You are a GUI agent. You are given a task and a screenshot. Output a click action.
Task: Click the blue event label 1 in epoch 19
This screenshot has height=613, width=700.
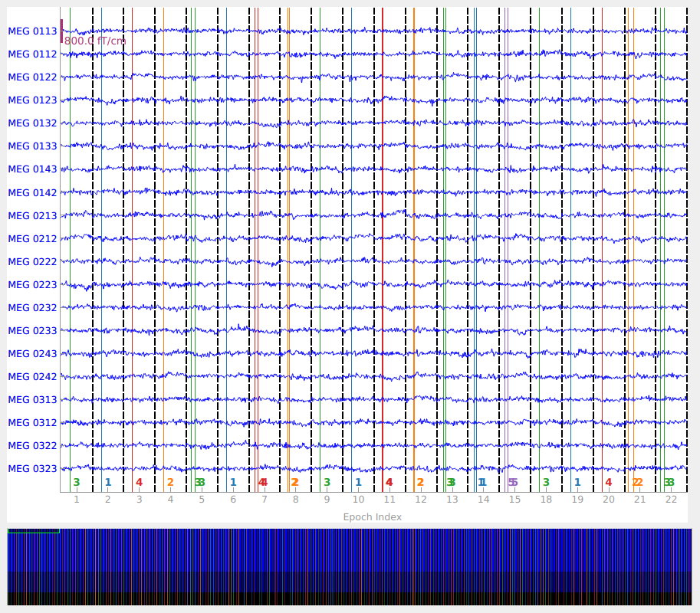pyautogui.click(x=577, y=482)
